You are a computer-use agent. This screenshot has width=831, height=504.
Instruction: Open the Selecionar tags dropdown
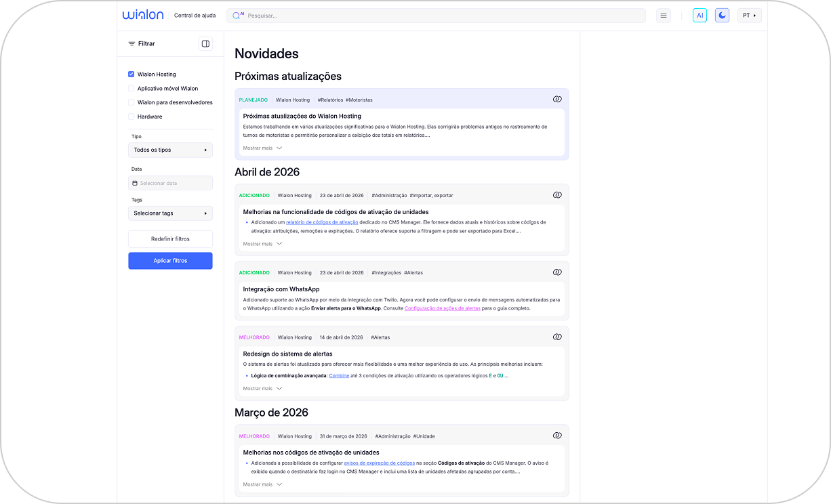pos(170,213)
